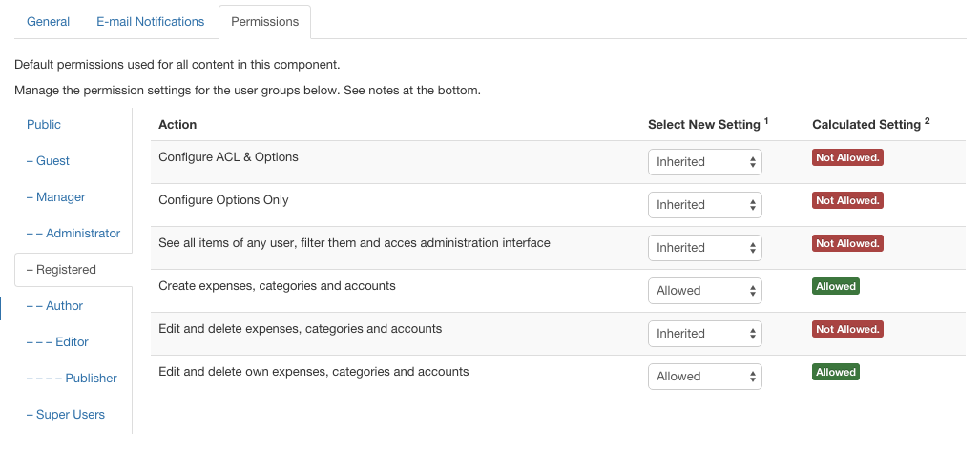Click the Calculated Setting column header
Screen dimensions: 980x451
point(871,124)
